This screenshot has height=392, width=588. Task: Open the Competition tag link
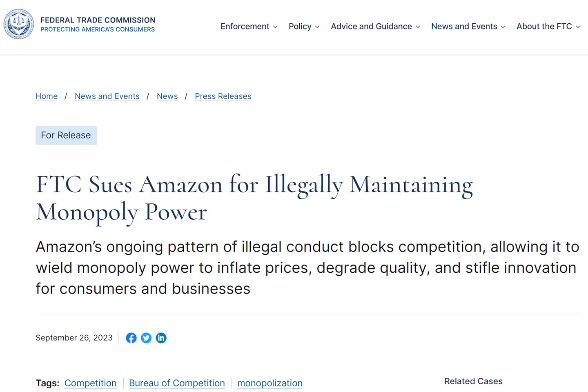(90, 383)
